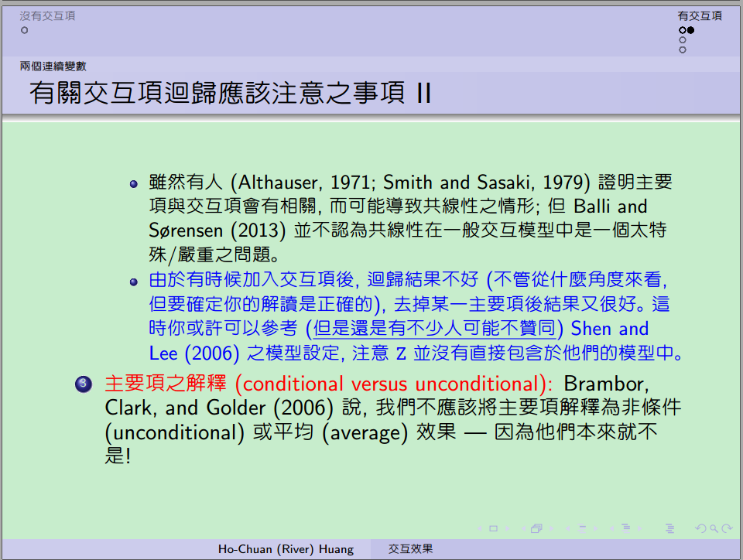Click the blue citation Lee (2006)
The height and width of the screenshot is (560, 743).
194,353
